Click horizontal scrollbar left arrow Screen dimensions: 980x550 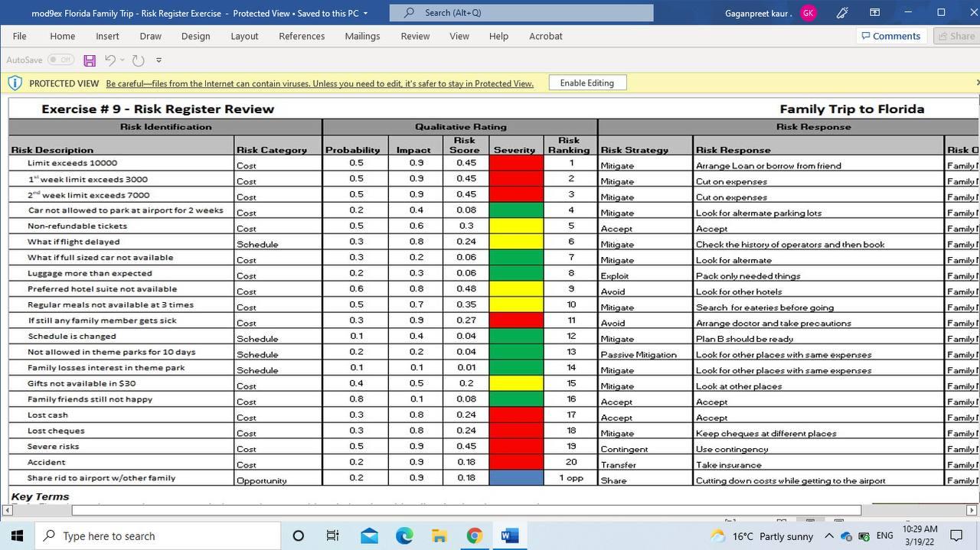pyautogui.click(x=8, y=510)
